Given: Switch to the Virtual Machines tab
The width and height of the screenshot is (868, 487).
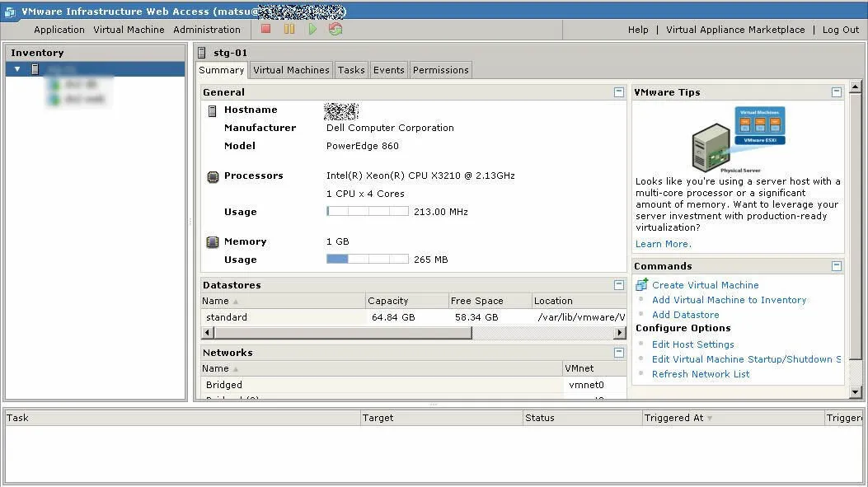Looking at the screenshot, I should [291, 70].
